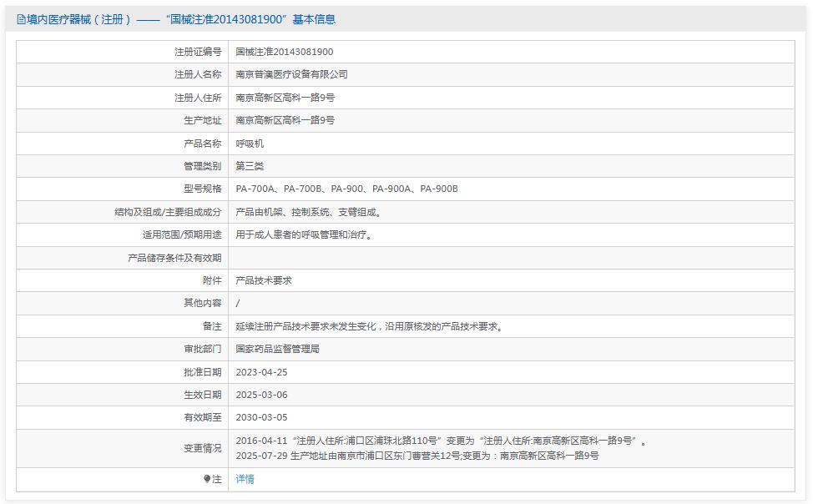Click the document icon in the title header

[x=21, y=20]
